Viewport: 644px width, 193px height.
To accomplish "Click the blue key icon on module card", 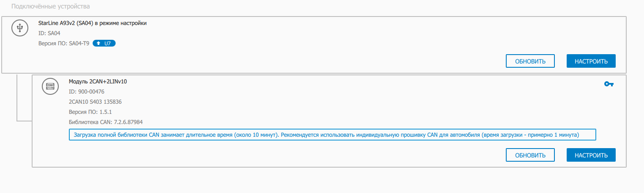I will pyautogui.click(x=609, y=84).
